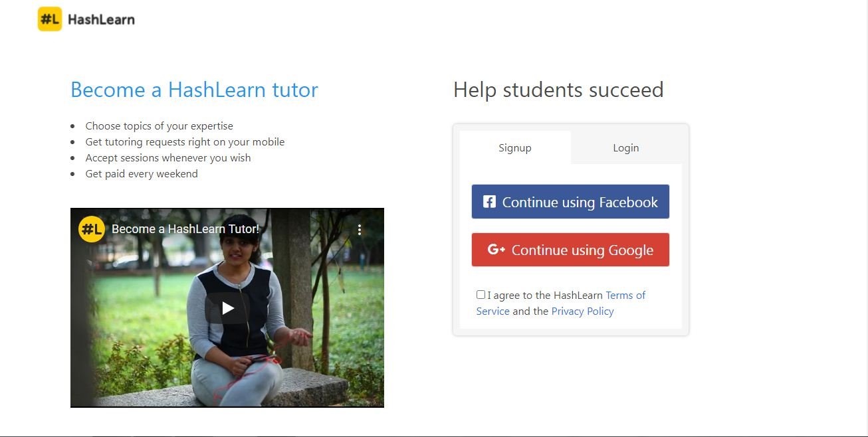Click the 'Get paid every weekend' bullet item

point(142,174)
